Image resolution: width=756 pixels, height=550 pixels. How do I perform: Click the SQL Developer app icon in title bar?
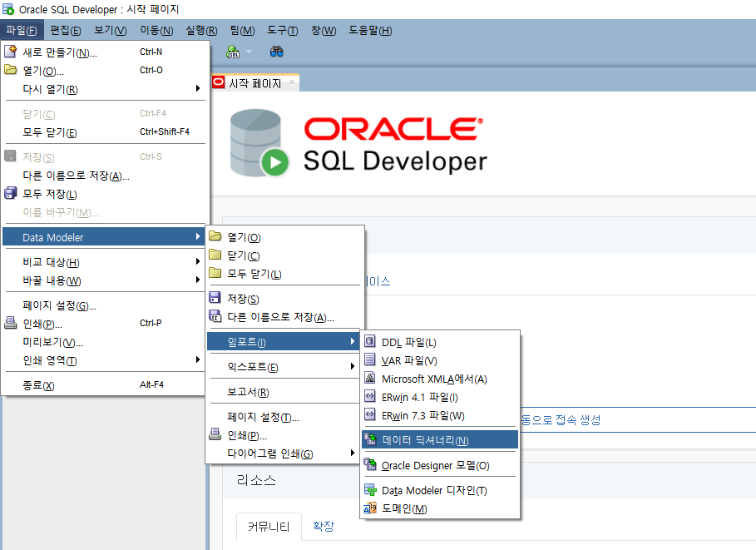pyautogui.click(x=8, y=9)
